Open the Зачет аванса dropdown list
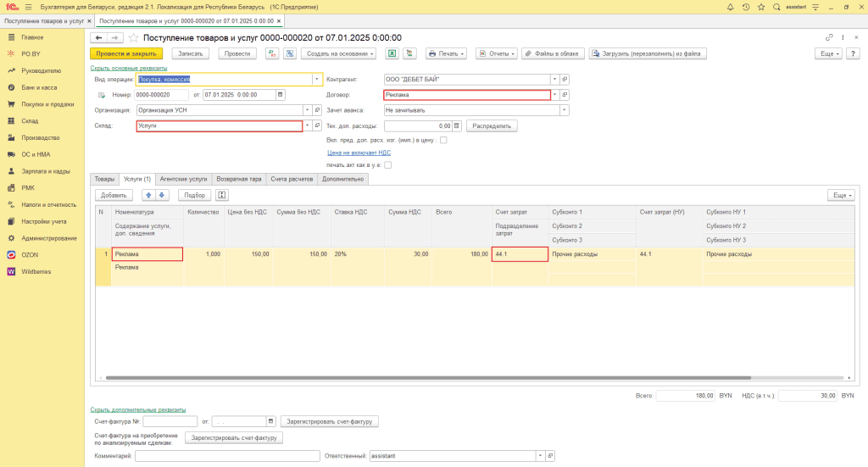 pos(564,110)
